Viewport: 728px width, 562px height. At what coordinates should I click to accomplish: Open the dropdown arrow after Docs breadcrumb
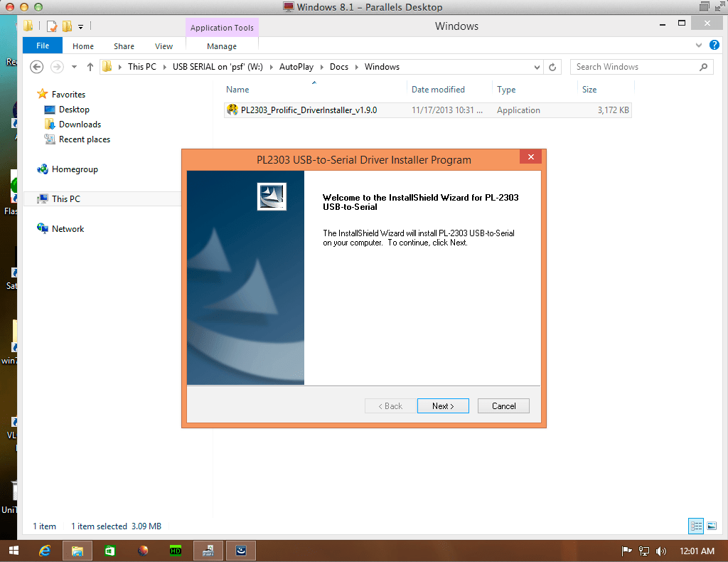pos(357,67)
